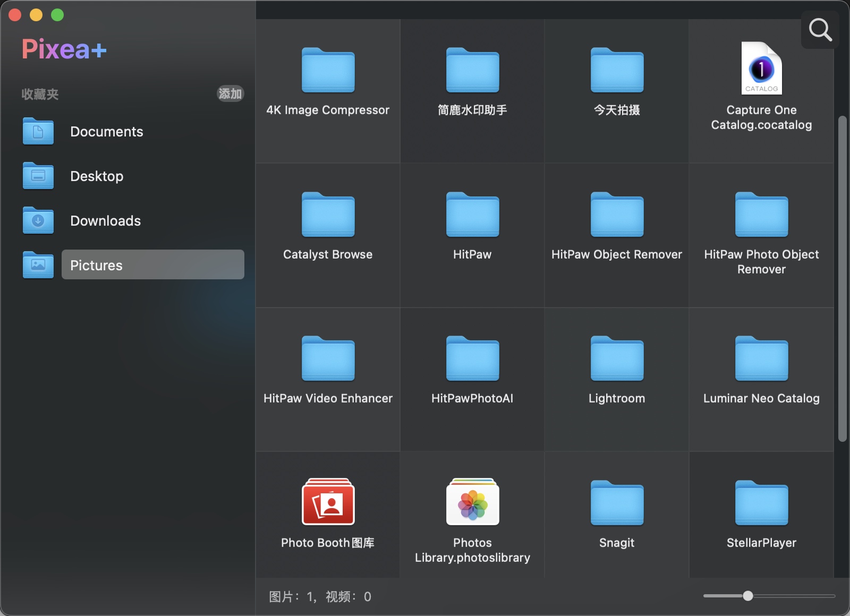Open the Lightroom folder icon
This screenshot has height=616, width=850.
(x=617, y=358)
